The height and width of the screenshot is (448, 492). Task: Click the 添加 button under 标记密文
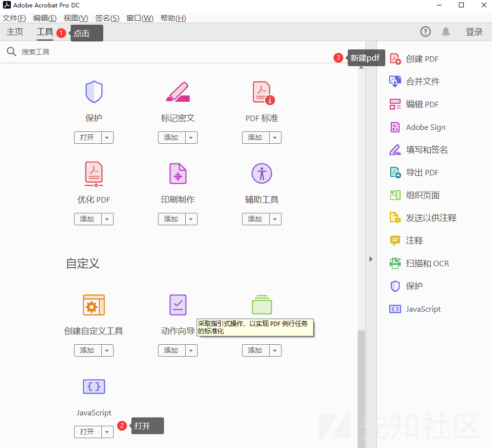coord(171,138)
